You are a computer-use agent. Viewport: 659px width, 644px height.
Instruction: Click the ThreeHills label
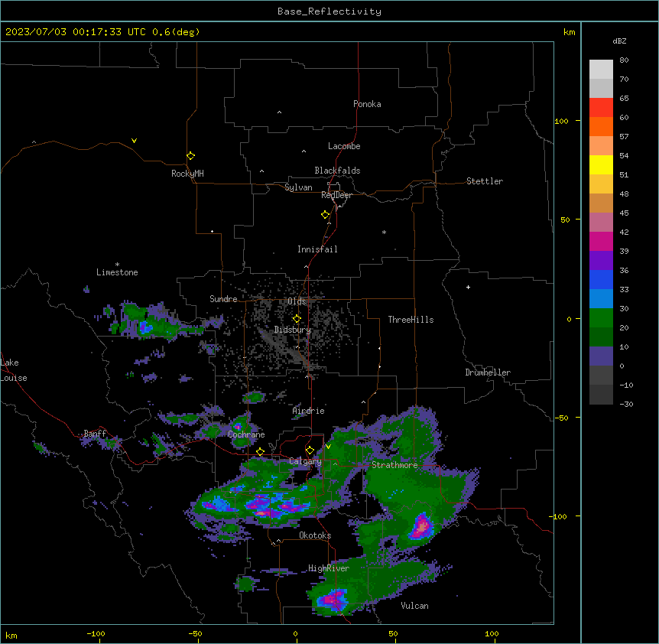tap(411, 320)
